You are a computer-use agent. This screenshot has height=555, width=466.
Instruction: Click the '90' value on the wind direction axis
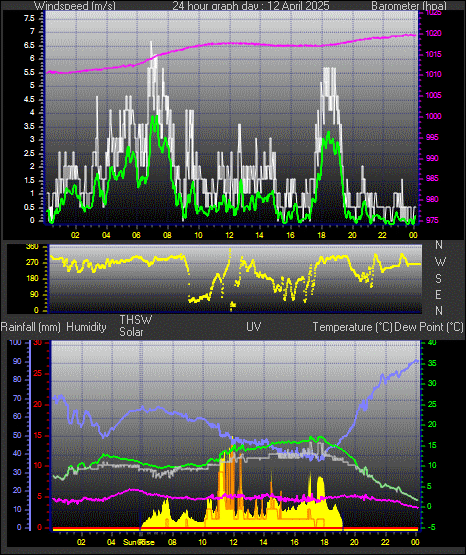point(34,294)
